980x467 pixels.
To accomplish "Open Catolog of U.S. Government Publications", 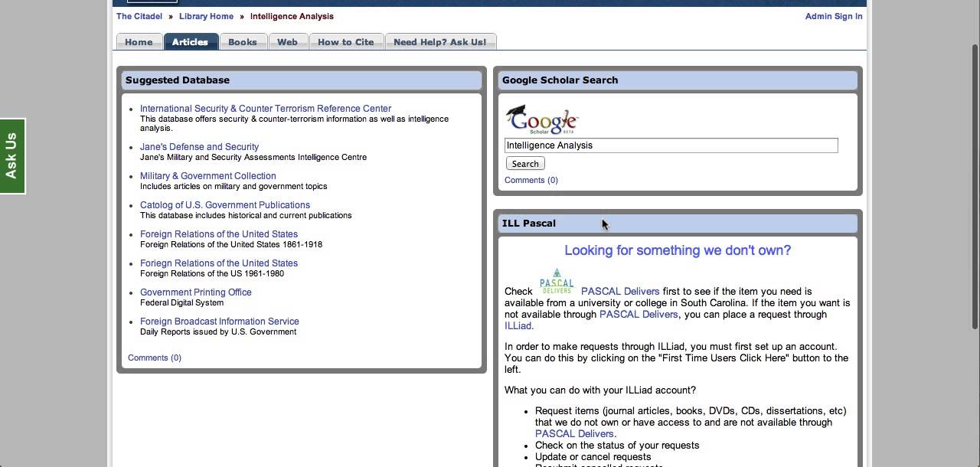I will tap(225, 205).
